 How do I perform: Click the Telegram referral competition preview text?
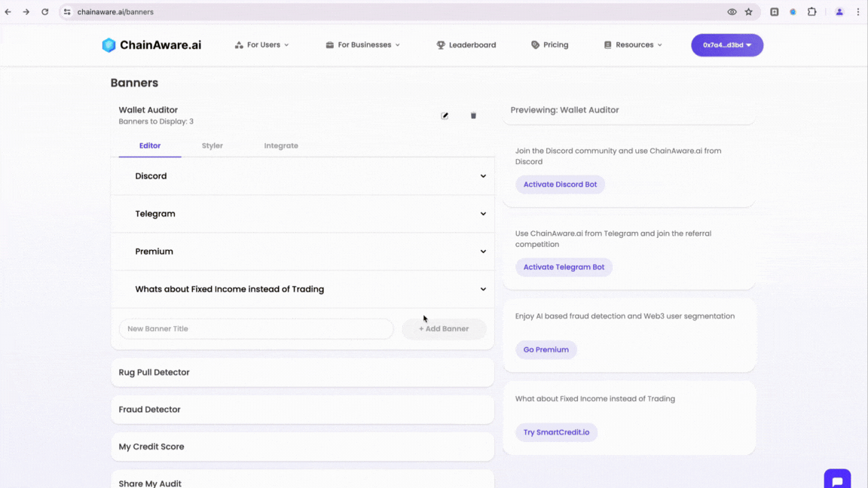click(613, 239)
